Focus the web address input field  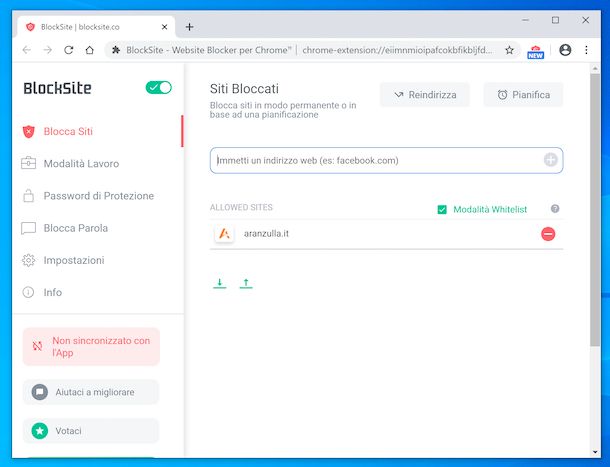click(x=386, y=160)
